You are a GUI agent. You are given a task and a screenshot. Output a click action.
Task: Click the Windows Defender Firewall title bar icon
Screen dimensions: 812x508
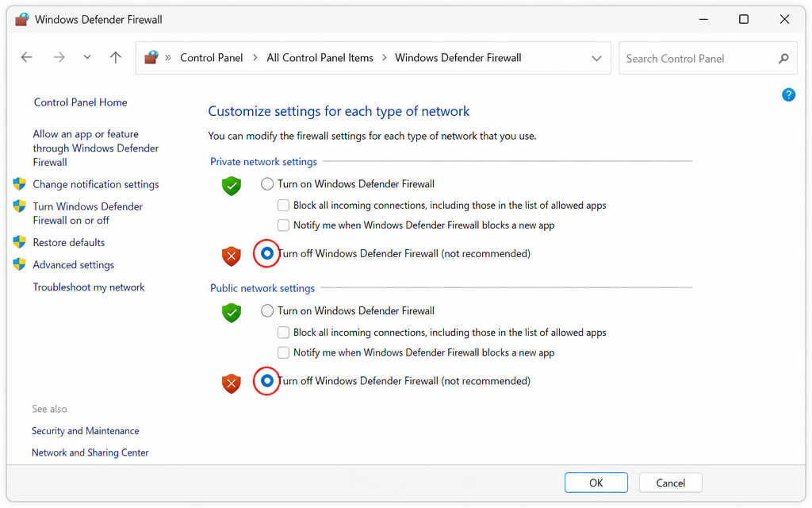click(x=21, y=20)
